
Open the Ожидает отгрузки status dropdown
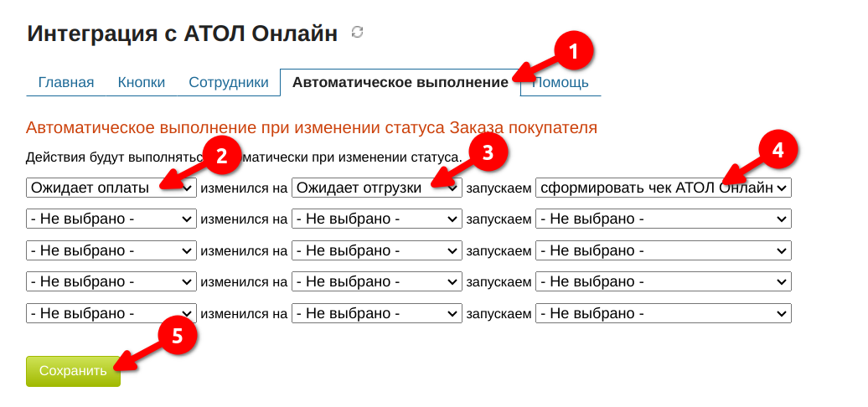[x=377, y=188]
